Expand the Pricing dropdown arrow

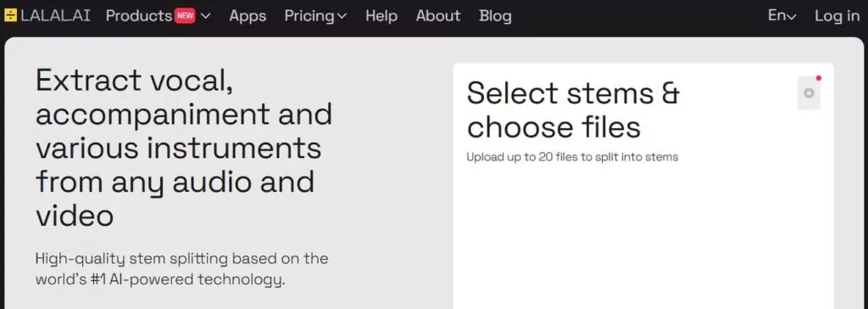[x=342, y=17]
